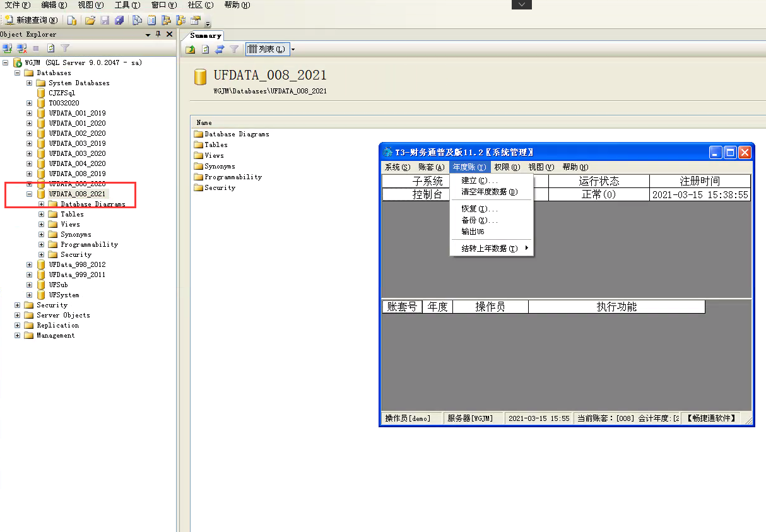The width and height of the screenshot is (766, 532).
Task: Click the Synchronize arrows icon in Summary toolbar
Action: 220,49
